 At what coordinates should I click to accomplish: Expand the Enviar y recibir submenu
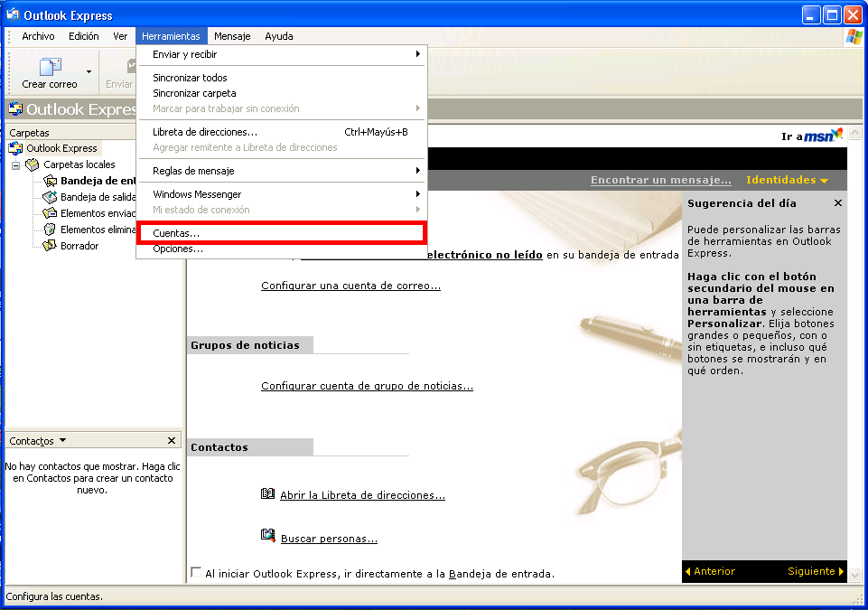[281, 54]
